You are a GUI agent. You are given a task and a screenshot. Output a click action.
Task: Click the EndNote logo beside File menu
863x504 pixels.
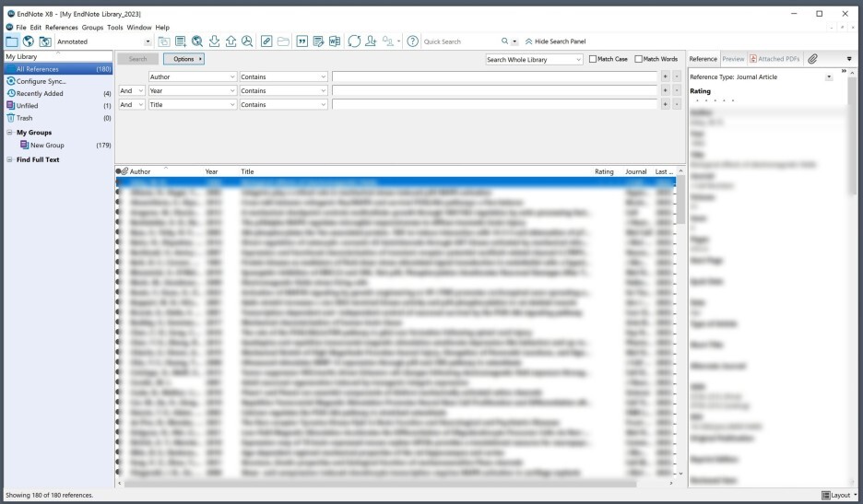click(x=9, y=27)
